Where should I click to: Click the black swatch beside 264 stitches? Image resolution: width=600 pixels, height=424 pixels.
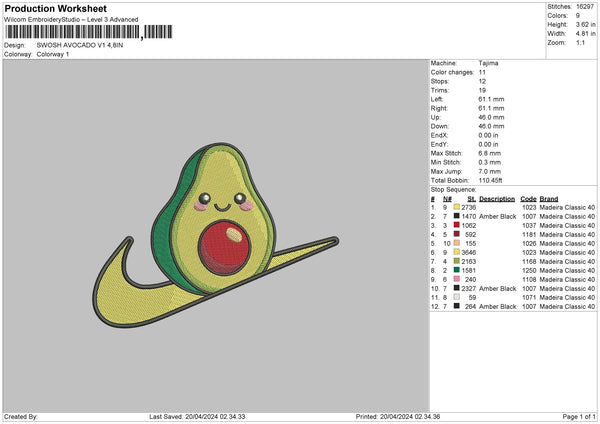click(x=457, y=306)
